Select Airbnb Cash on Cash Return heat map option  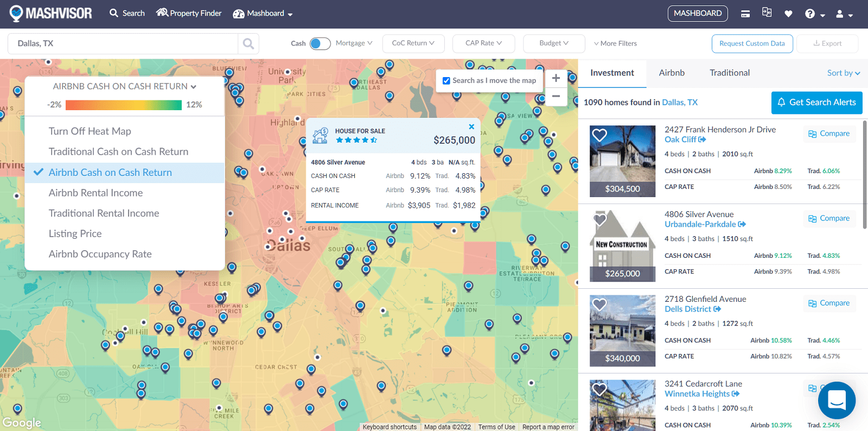125,173
